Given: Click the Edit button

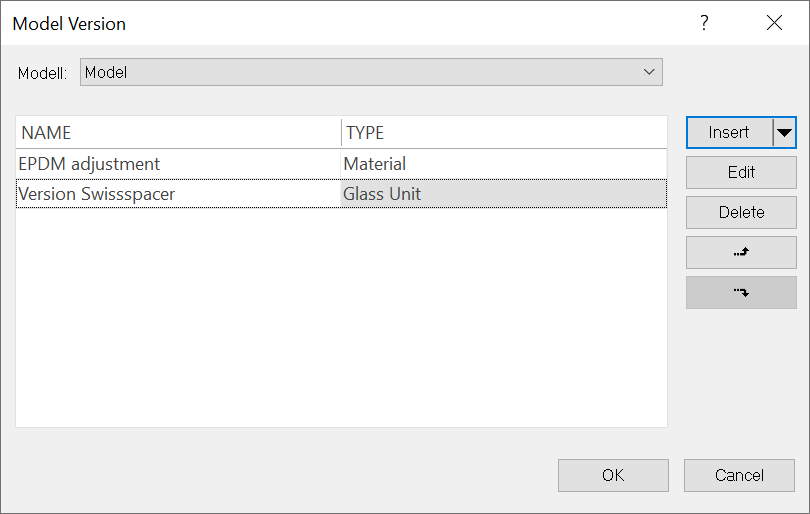Looking at the screenshot, I should click(741, 173).
